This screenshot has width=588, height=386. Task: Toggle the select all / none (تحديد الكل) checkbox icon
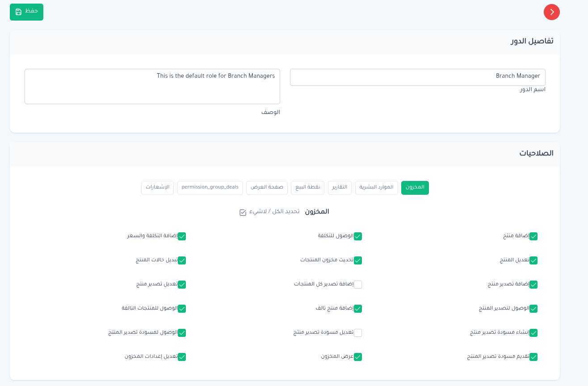243,213
